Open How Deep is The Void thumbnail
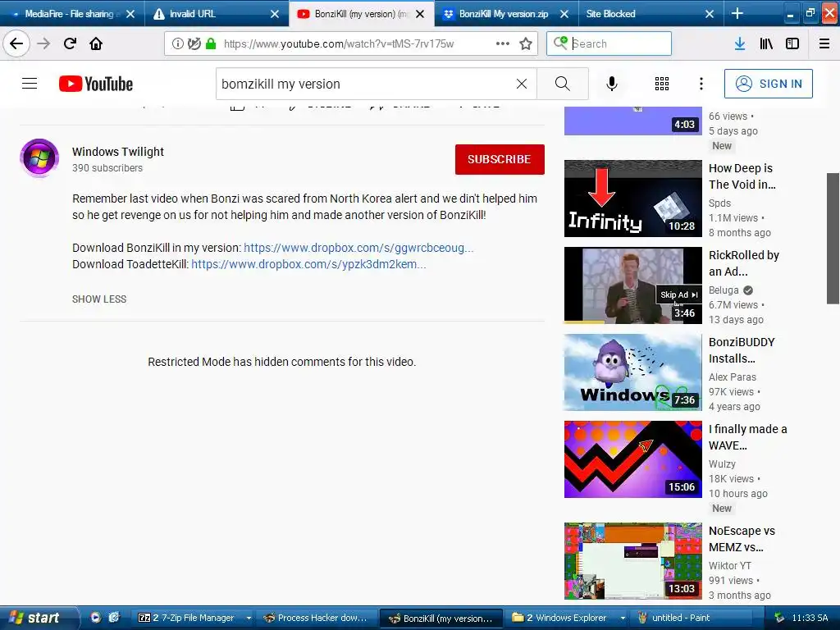 coord(632,199)
